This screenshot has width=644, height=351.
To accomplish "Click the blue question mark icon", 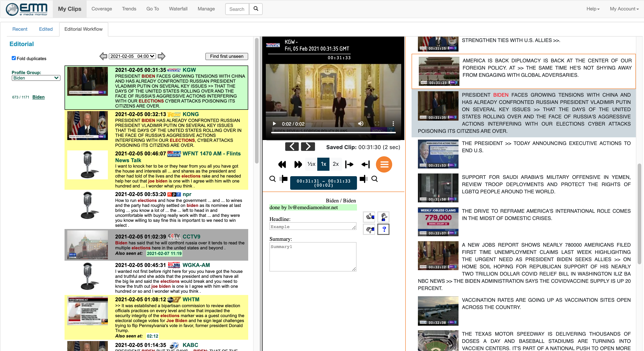I will [384, 229].
